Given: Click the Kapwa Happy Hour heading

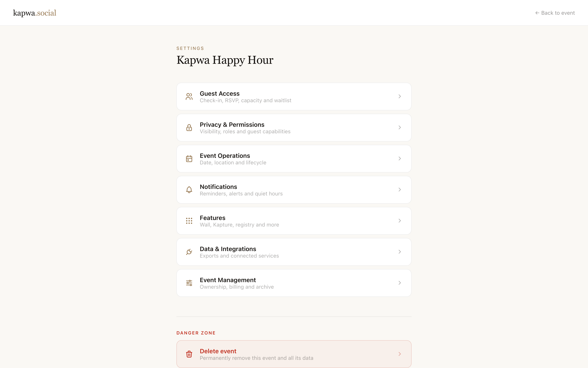Looking at the screenshot, I should tap(225, 60).
